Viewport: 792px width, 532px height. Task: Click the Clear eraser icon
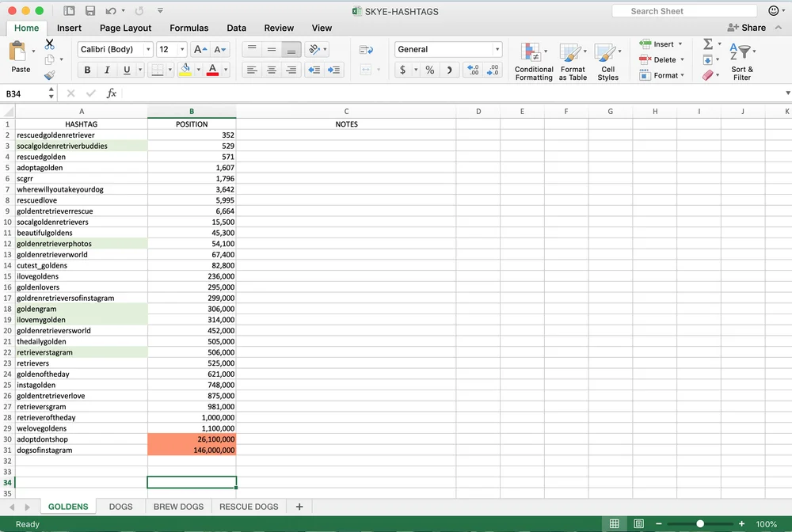(x=707, y=75)
